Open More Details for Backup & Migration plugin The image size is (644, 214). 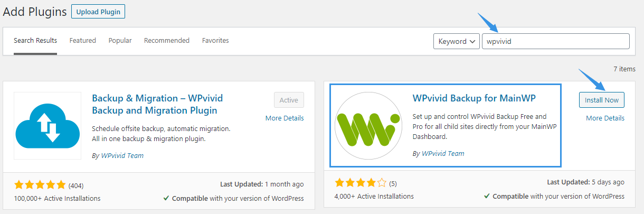click(285, 118)
